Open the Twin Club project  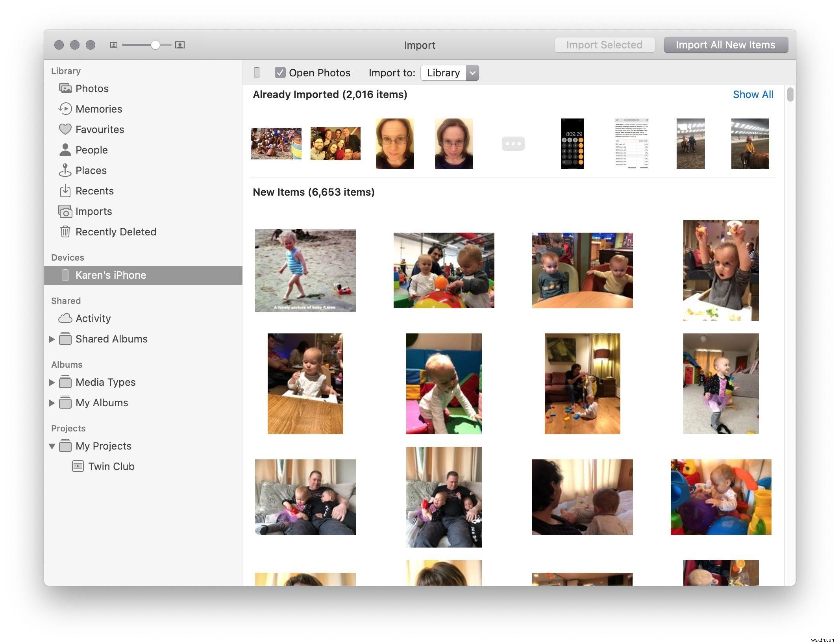click(x=111, y=466)
